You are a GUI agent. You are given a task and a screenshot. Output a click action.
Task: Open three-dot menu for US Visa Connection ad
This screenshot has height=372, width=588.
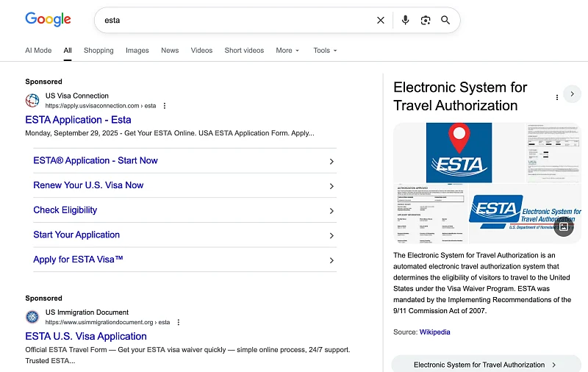(x=164, y=106)
